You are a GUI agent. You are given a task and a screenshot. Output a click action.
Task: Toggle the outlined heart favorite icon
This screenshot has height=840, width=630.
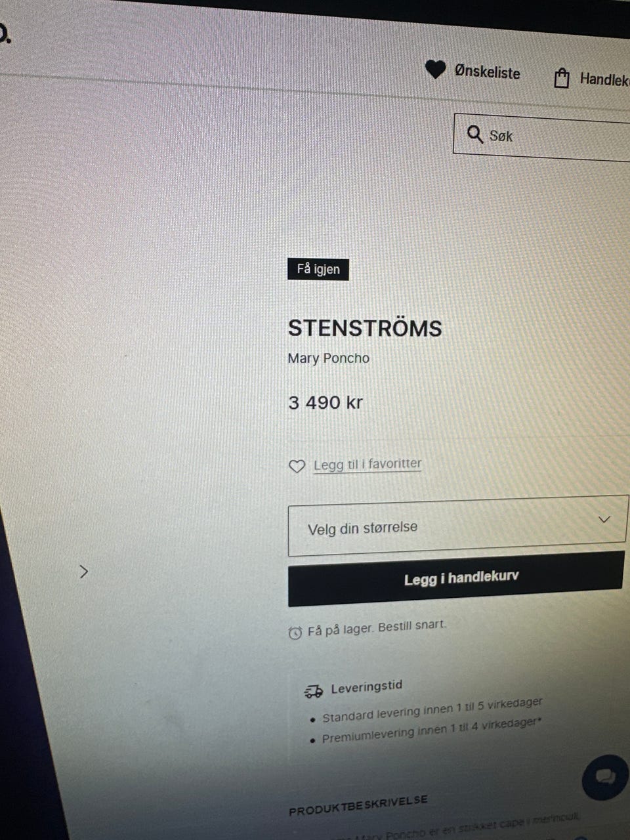coord(297,467)
